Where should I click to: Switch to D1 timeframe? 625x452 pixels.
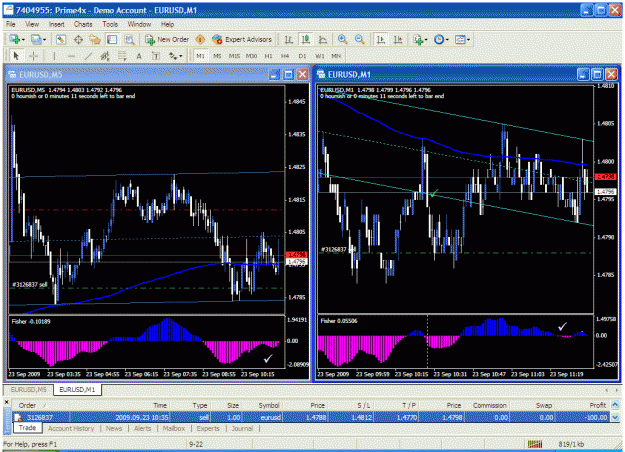click(302, 56)
